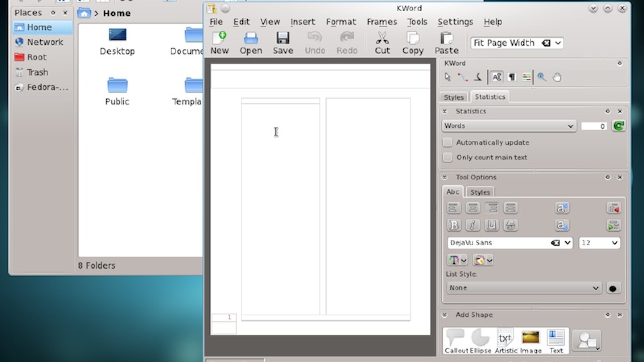Toggle the strikethrough text button
644x362 pixels.
(x=510, y=225)
